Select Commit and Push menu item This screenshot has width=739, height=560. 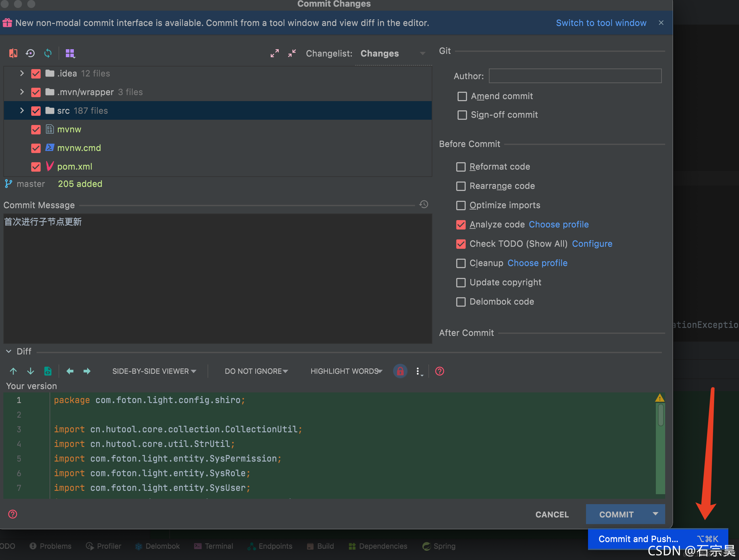click(658, 539)
